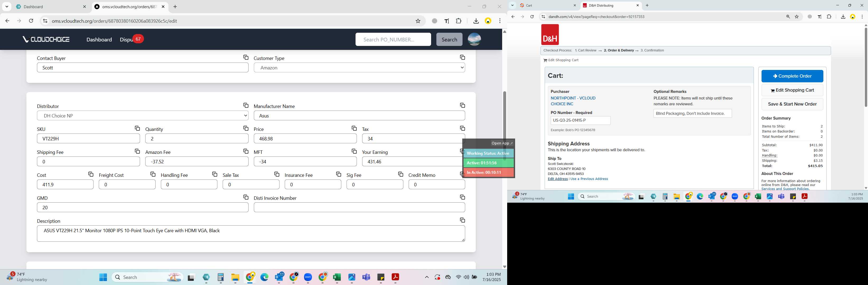Bookmark the oms.vcloudtech.org page with the star
This screenshot has height=285, width=868.
click(418, 21)
